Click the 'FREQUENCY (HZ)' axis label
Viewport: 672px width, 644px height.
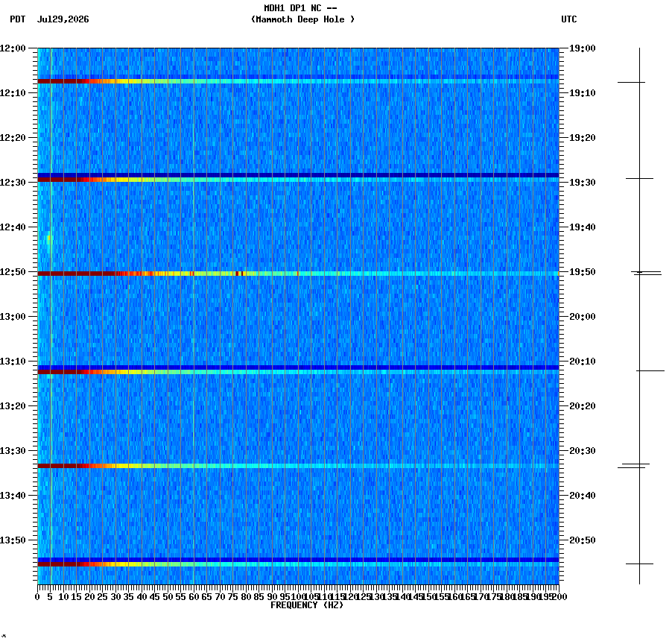point(307,605)
